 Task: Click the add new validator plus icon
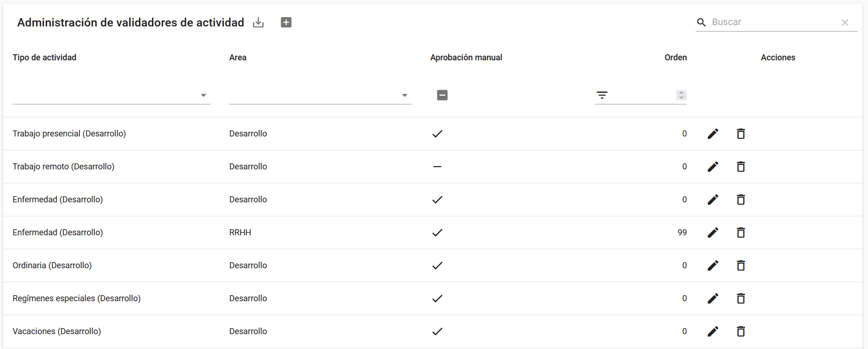[286, 22]
